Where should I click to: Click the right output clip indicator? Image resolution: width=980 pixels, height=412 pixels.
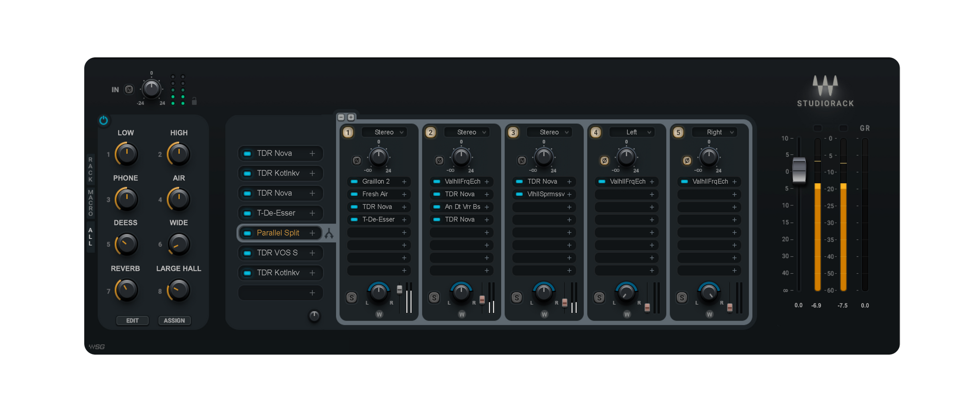click(844, 128)
